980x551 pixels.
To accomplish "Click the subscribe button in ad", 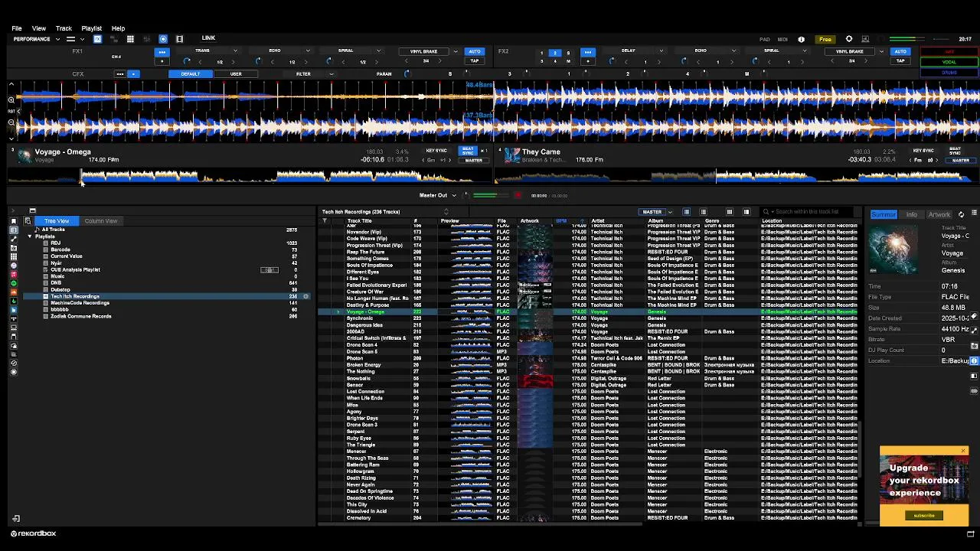I will tap(924, 515).
